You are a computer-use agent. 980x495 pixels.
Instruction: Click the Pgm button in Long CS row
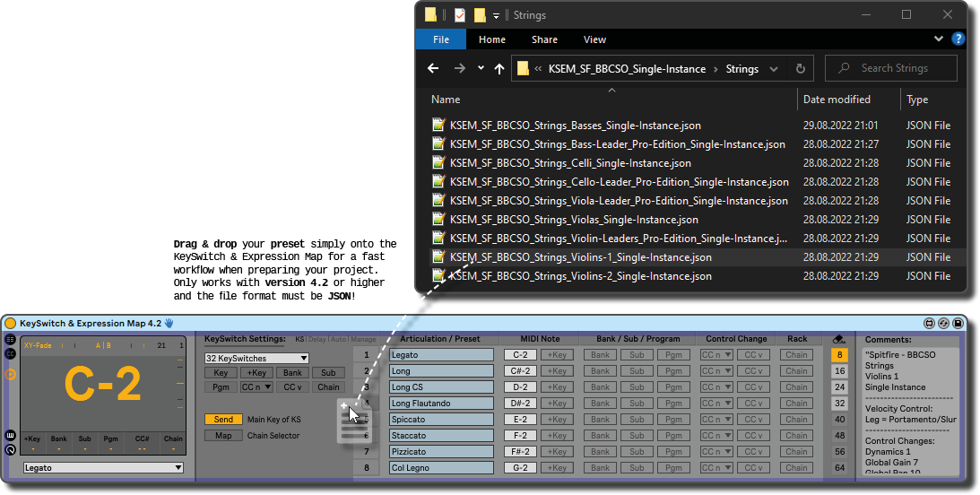(x=673, y=386)
